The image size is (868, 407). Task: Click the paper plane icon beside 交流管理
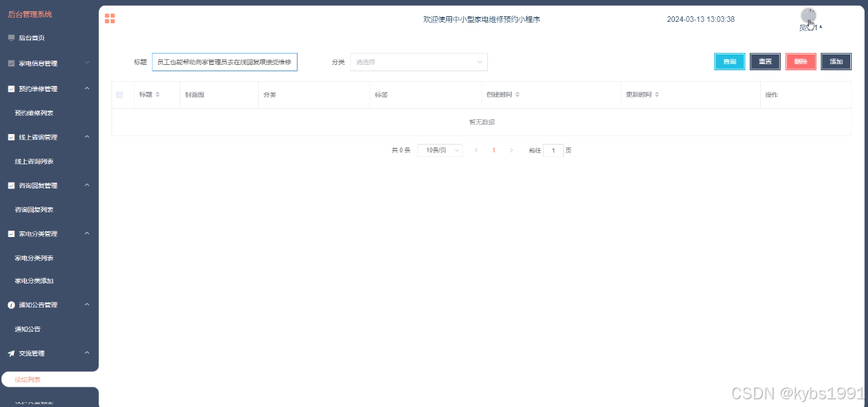11,353
